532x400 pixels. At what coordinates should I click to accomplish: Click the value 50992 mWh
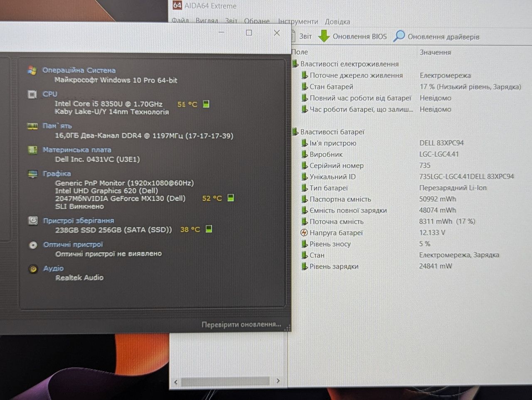click(438, 199)
